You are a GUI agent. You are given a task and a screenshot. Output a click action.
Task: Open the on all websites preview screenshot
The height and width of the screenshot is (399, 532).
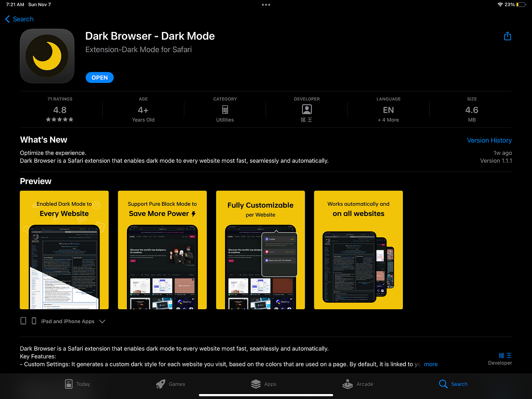[358, 250]
